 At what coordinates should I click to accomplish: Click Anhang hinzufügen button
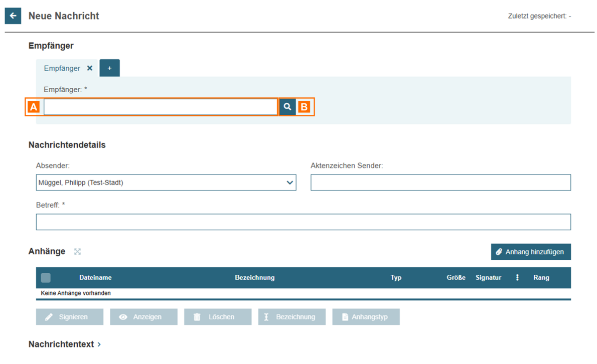click(530, 252)
